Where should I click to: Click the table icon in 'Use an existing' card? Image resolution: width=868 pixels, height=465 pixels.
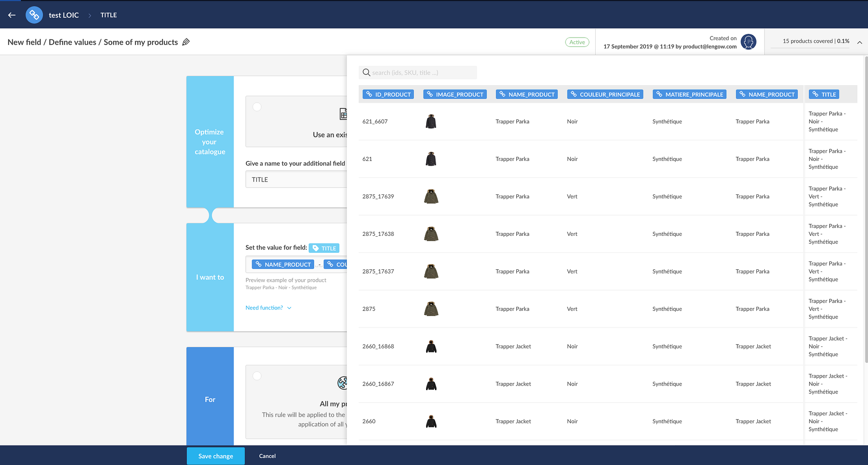pyautogui.click(x=343, y=113)
